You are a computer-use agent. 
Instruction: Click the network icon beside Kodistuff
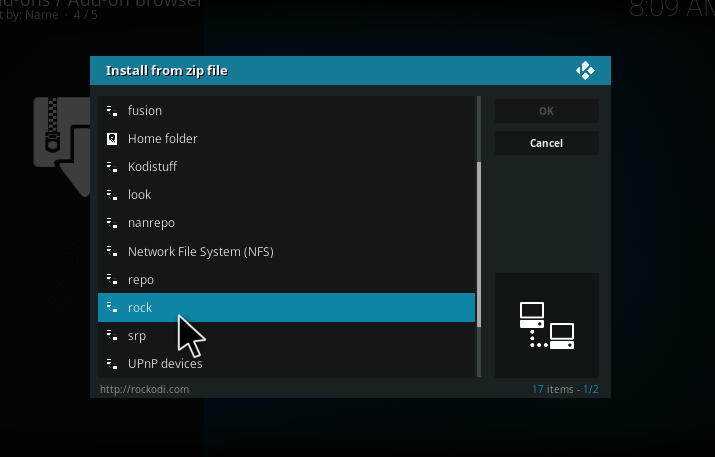(x=112, y=167)
